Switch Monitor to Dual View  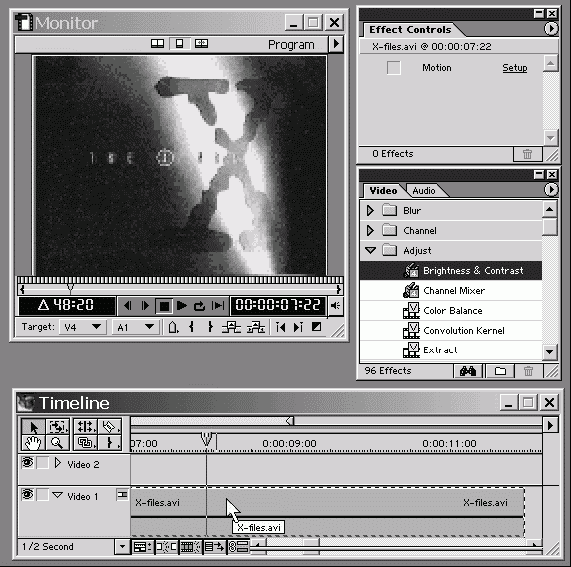pos(157,44)
